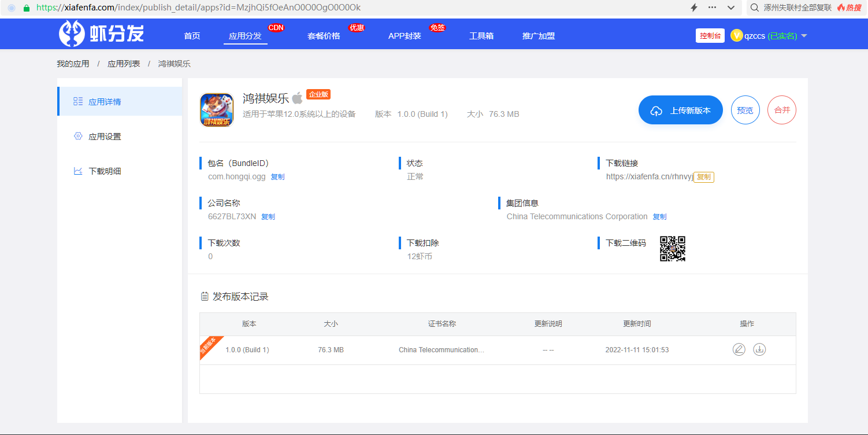Select 下载明细 in the sidebar
The width and height of the screenshot is (868, 435).
[105, 171]
